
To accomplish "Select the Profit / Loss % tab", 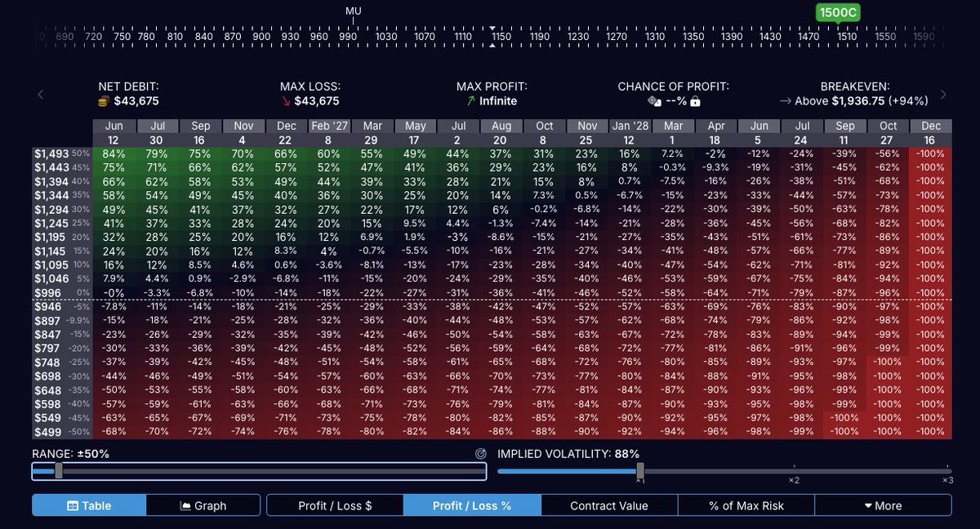I will pyautogui.click(x=472, y=505).
